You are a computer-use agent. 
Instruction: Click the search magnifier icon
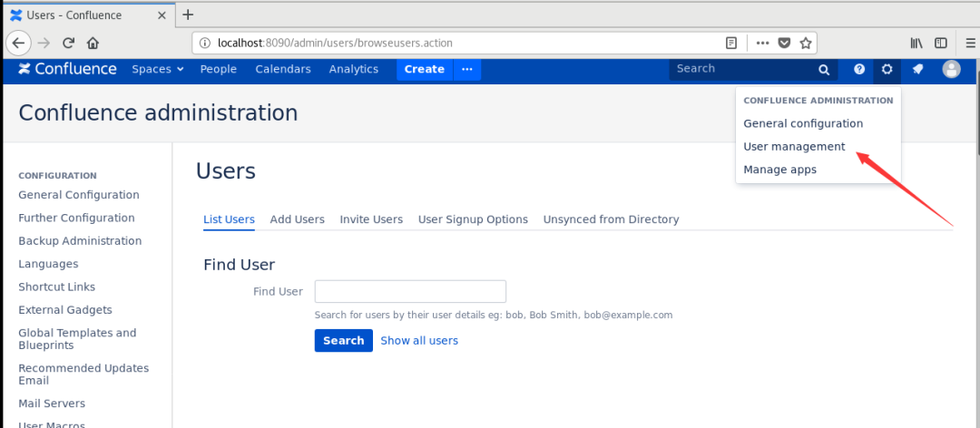(x=824, y=70)
